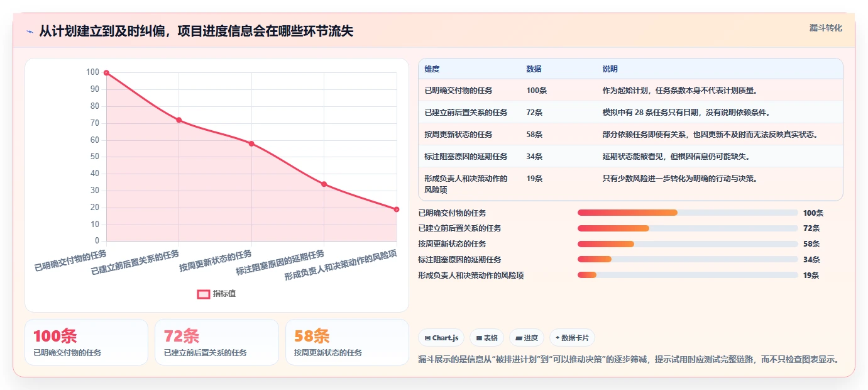Click the progress bar showing 72条

tap(688, 228)
